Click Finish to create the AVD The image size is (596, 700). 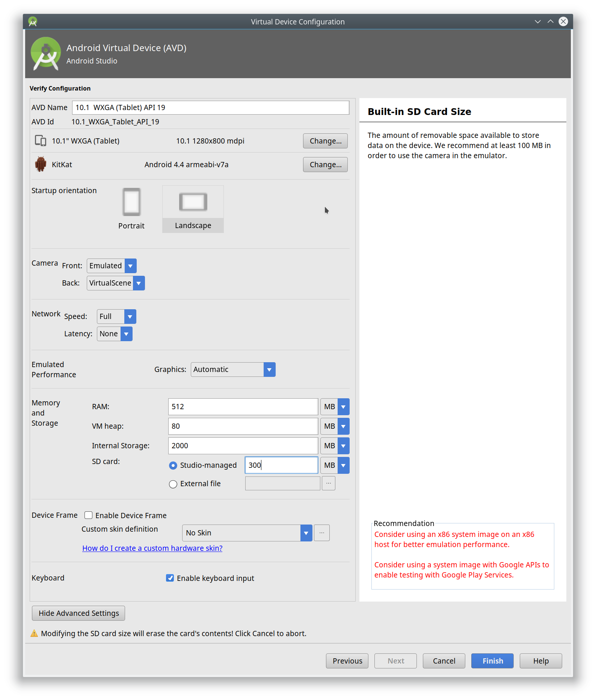492,661
